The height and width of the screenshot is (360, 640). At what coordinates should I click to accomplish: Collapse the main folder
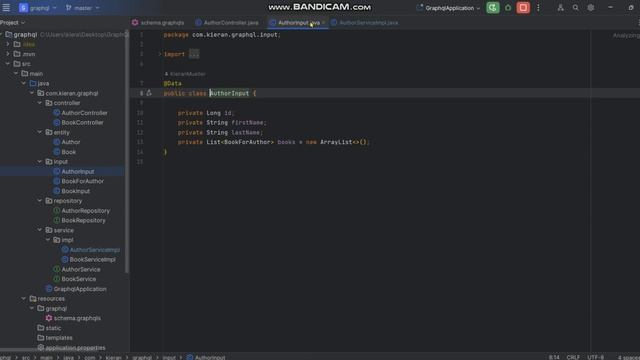[x=16, y=73]
